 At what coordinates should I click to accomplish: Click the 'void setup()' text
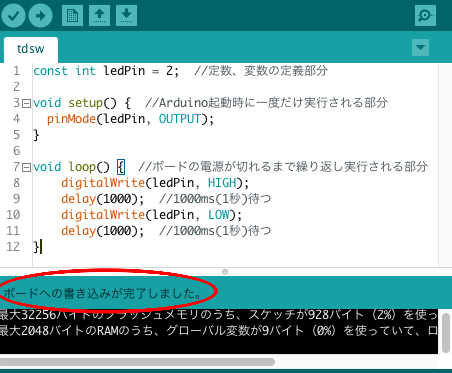[x=75, y=103]
